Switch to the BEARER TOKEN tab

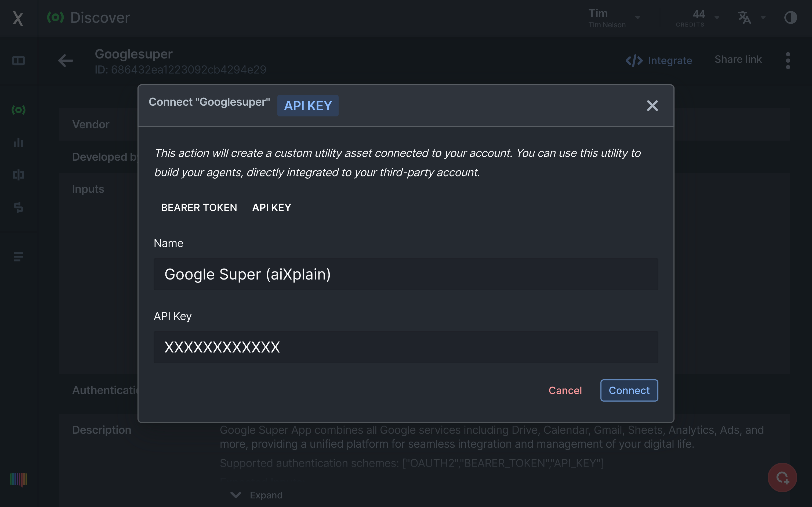coord(199,208)
